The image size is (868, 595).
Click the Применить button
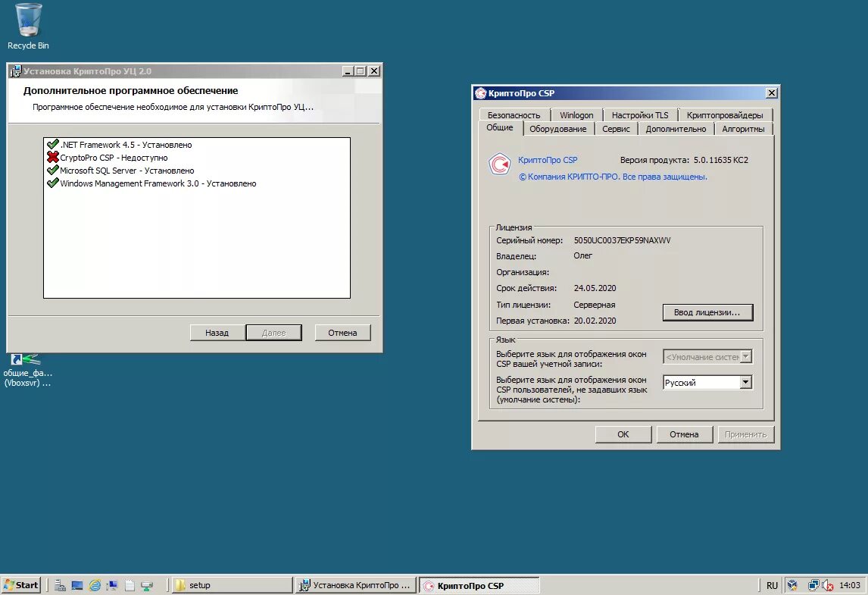(x=745, y=434)
